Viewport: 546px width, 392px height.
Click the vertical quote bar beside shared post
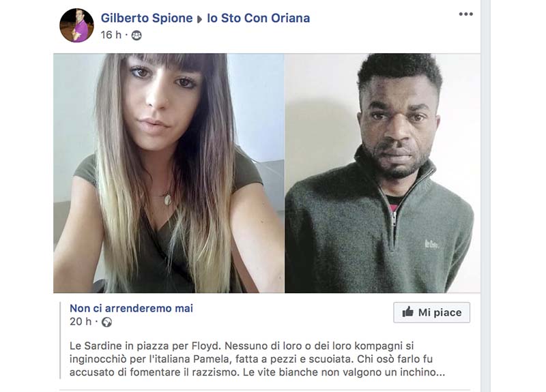[x=60, y=340]
